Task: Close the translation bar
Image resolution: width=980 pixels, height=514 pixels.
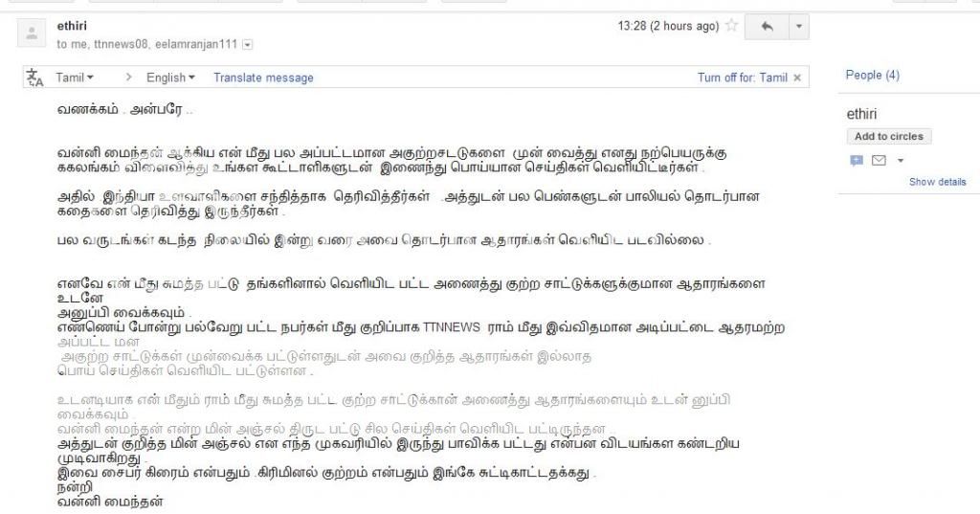Action: (x=797, y=78)
